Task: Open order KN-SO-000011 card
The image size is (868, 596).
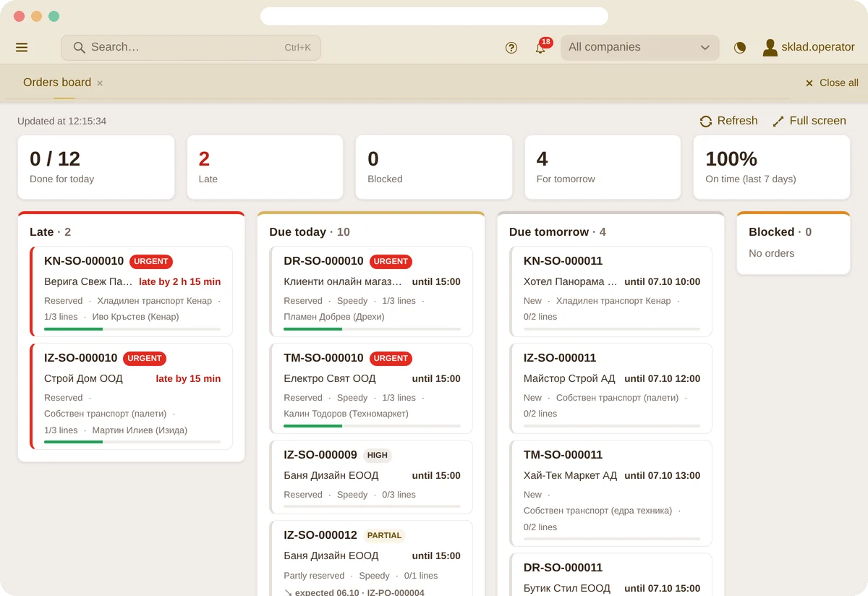Action: [611, 291]
